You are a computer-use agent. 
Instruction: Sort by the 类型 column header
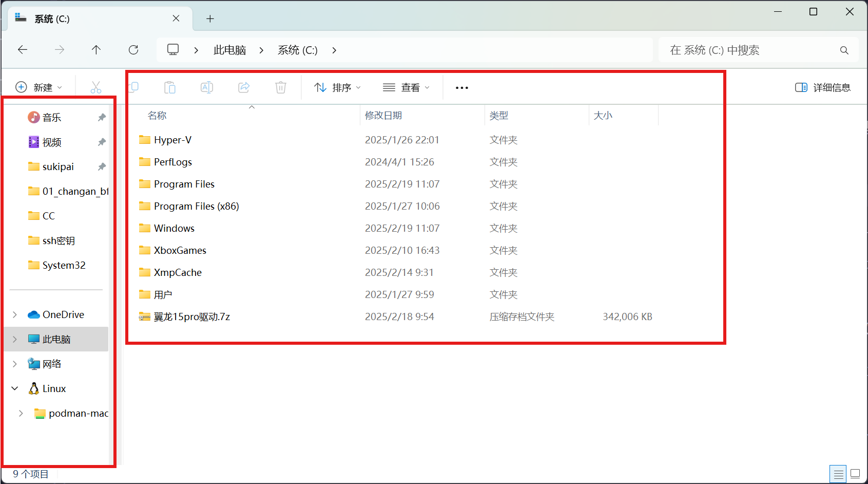536,115
